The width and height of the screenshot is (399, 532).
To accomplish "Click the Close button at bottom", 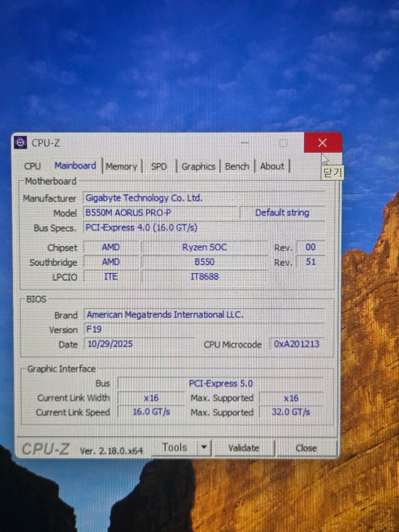I will click(x=306, y=448).
